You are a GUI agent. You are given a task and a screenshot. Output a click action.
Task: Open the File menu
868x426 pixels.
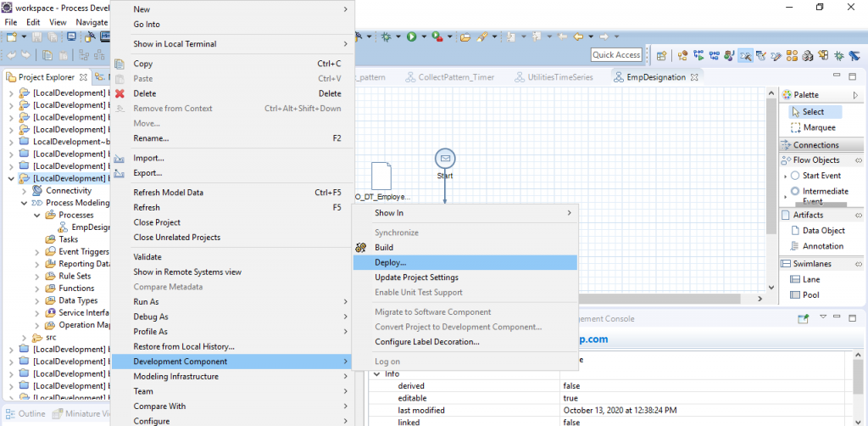(11, 22)
